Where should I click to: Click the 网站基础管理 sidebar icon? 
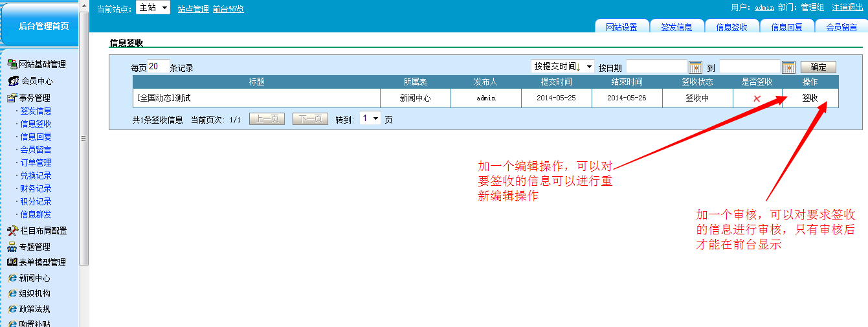point(12,64)
